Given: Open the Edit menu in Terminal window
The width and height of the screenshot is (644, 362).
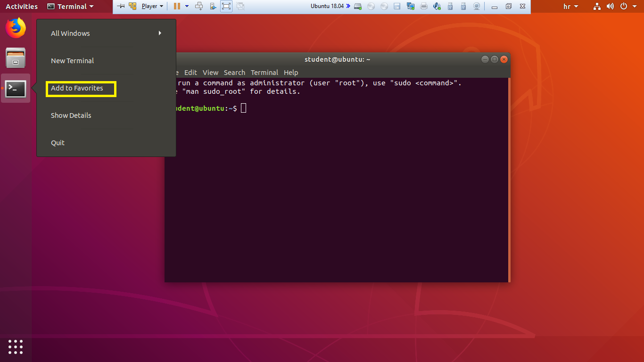Looking at the screenshot, I should (x=190, y=73).
